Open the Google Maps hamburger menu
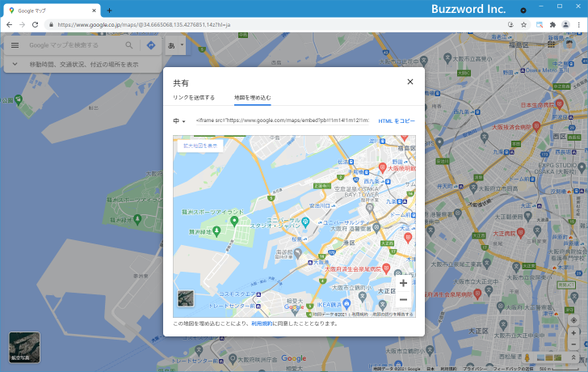The width and height of the screenshot is (588, 372). click(15, 45)
